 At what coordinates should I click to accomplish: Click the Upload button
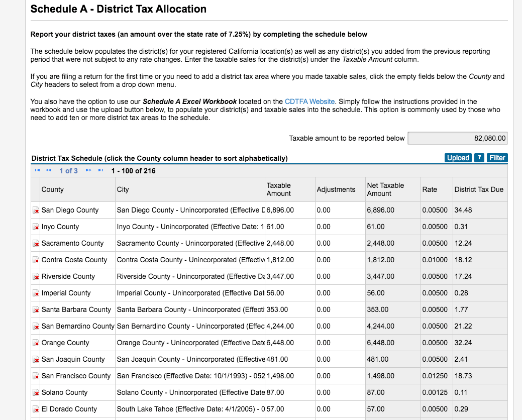click(458, 158)
